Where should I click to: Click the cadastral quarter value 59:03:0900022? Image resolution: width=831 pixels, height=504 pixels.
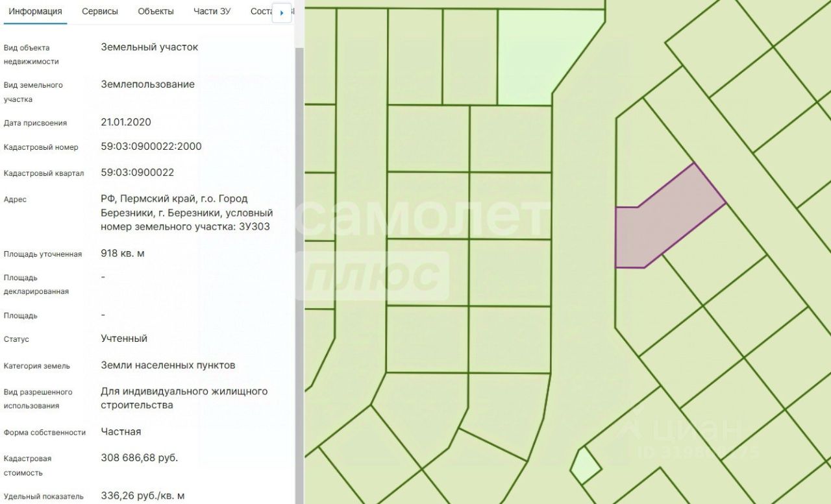click(137, 173)
